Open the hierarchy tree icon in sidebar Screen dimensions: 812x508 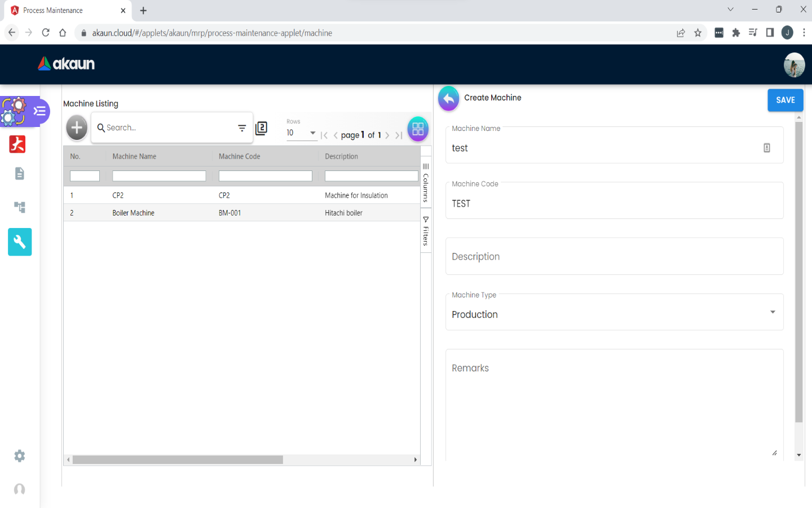[x=20, y=207]
